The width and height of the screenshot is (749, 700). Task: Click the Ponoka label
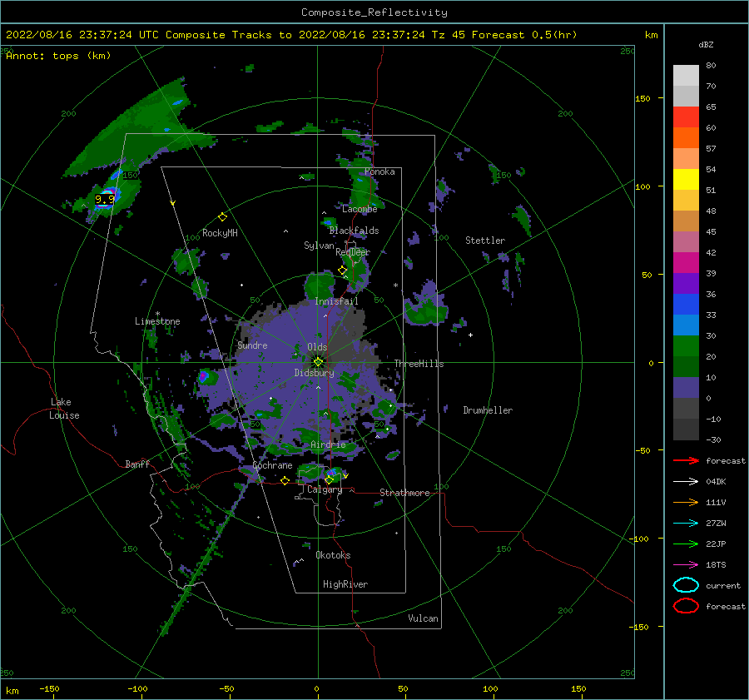(379, 171)
